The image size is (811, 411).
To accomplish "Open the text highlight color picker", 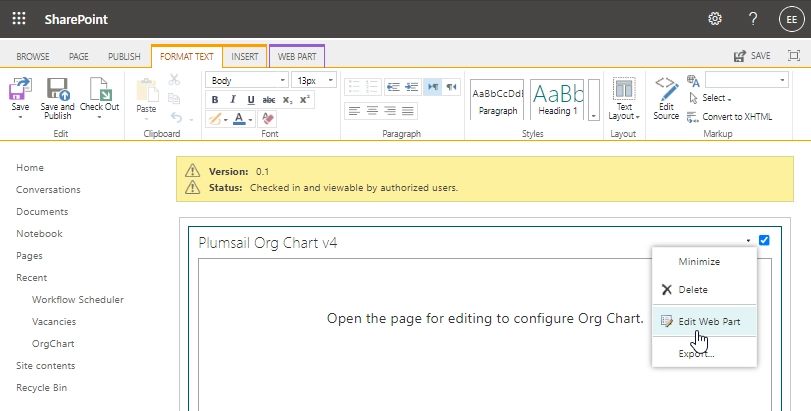I will (217, 119).
